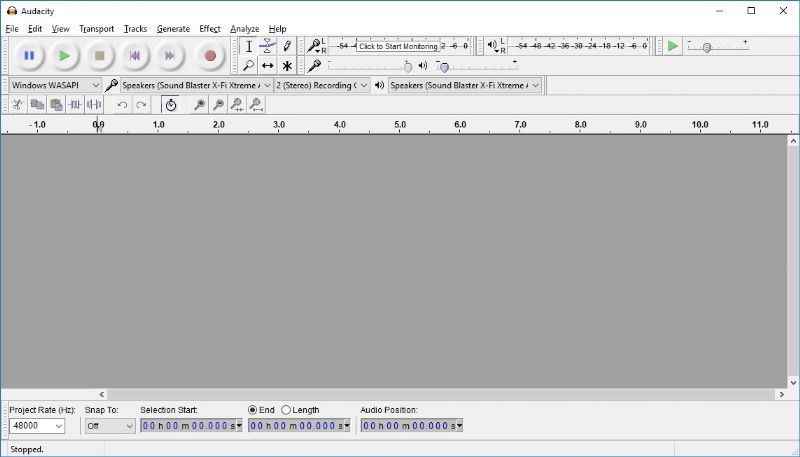Click the Paste toolbar icon
800x457 pixels.
[56, 105]
